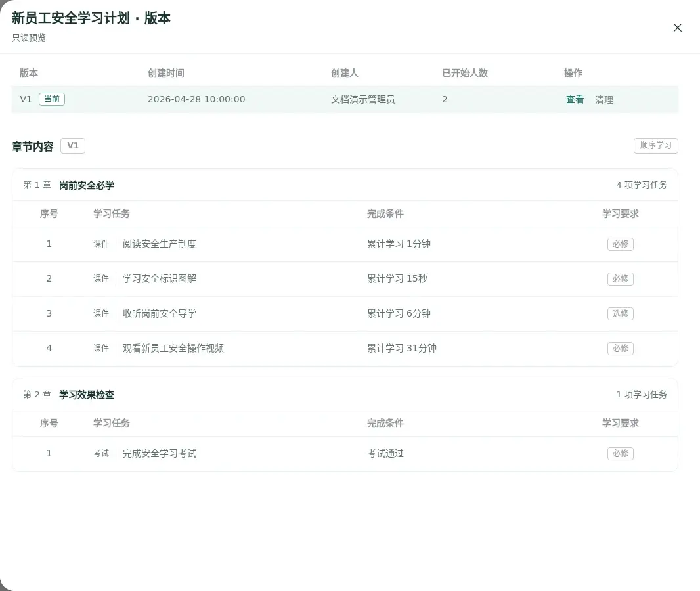
Task: Click chapter title 学习效果检查
Action: [x=87, y=395]
